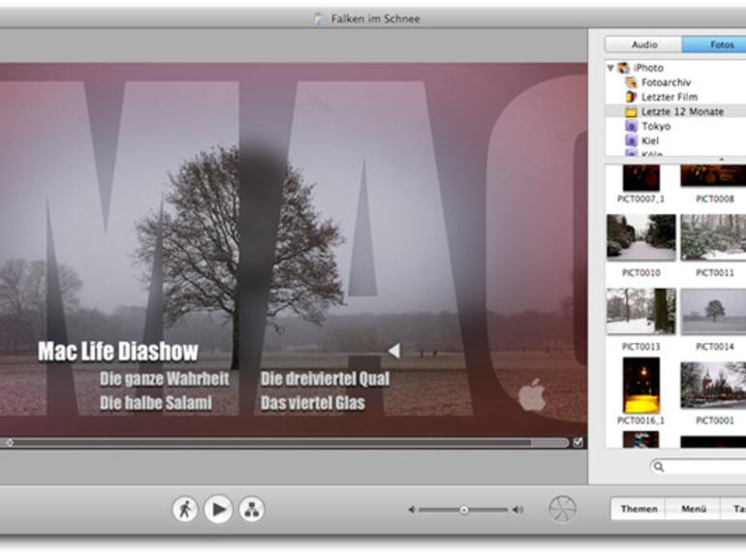Select the Letzter Film album
Viewport: 746px width, 560px height.
[668, 98]
